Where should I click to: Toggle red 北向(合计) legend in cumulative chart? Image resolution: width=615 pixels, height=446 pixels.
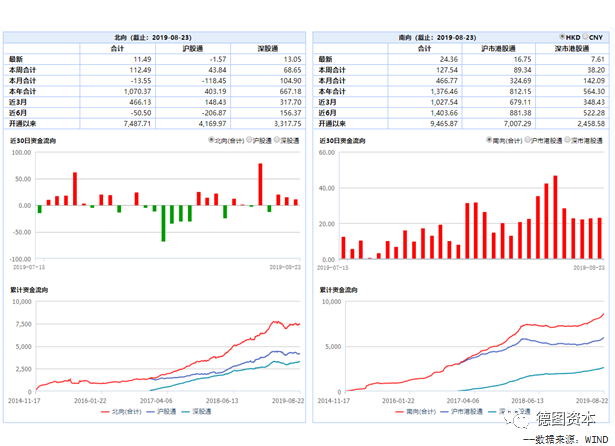tap(119, 410)
